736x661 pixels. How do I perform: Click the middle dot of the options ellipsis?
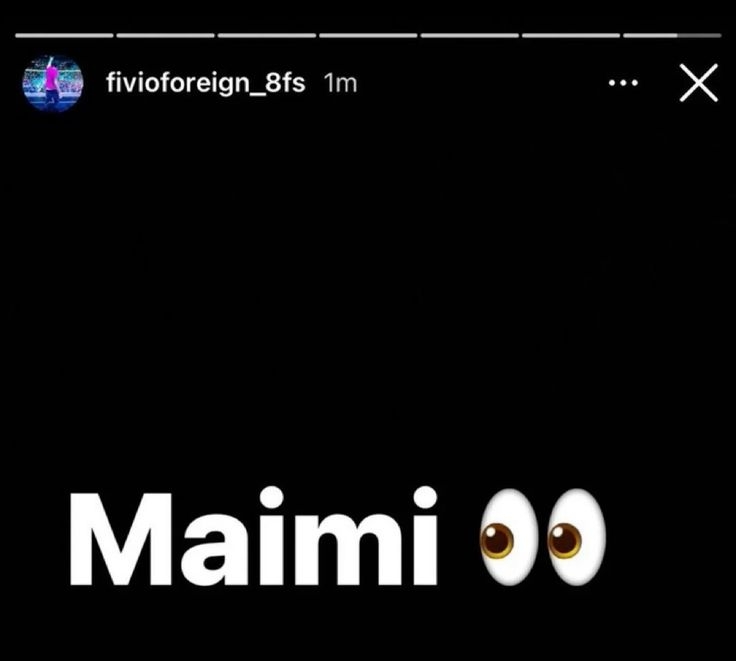click(x=623, y=83)
